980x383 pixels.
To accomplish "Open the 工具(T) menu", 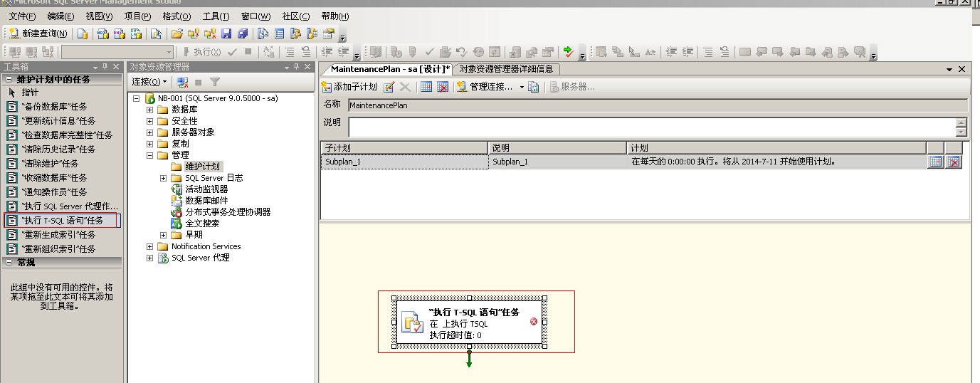I will point(216,16).
